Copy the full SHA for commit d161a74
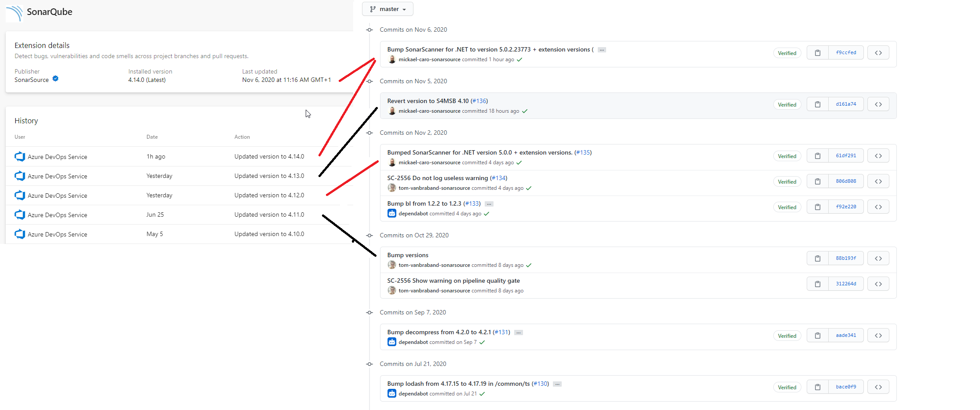 tap(818, 104)
